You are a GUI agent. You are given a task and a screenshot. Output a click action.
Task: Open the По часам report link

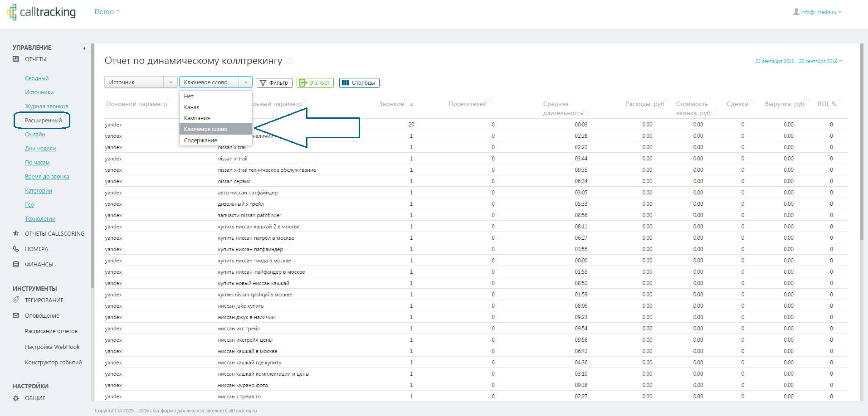point(37,163)
